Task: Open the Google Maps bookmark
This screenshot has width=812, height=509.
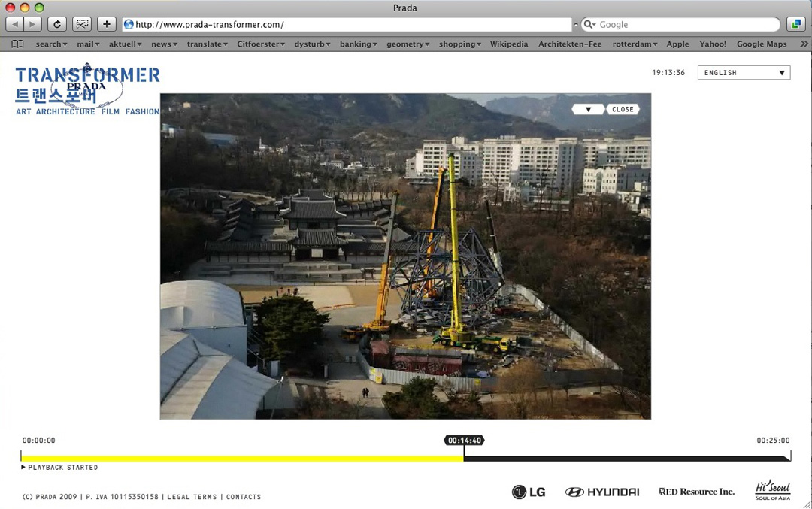Action: coord(762,44)
